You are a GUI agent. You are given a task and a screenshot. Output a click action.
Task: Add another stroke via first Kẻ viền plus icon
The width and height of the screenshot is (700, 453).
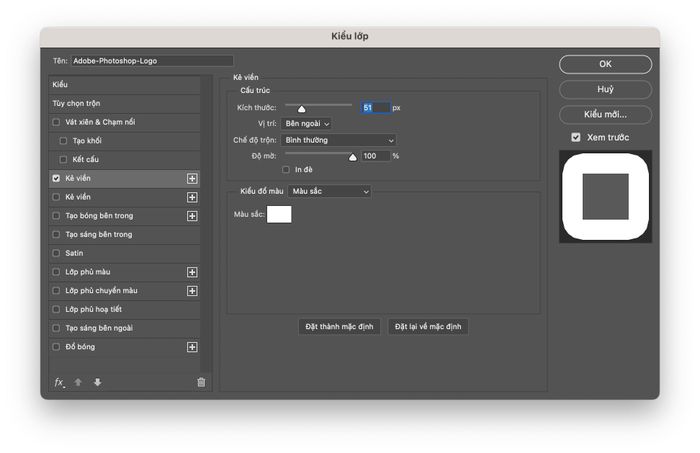pos(192,179)
